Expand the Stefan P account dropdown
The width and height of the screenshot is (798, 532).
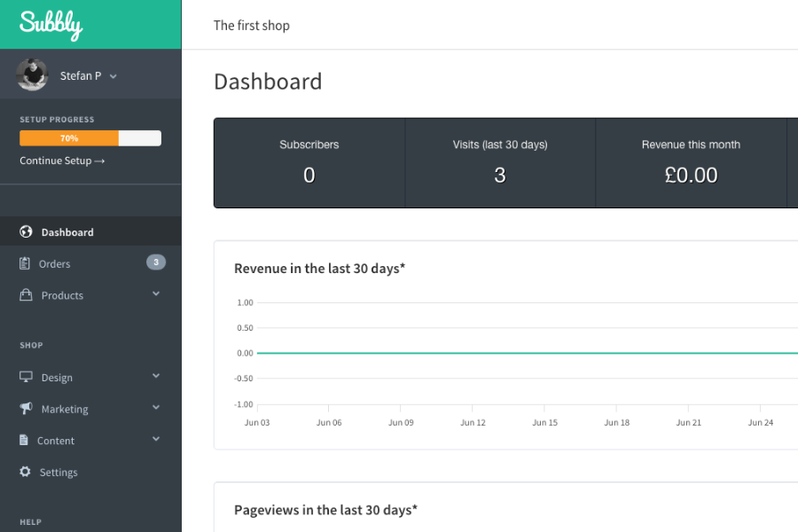pos(113,76)
